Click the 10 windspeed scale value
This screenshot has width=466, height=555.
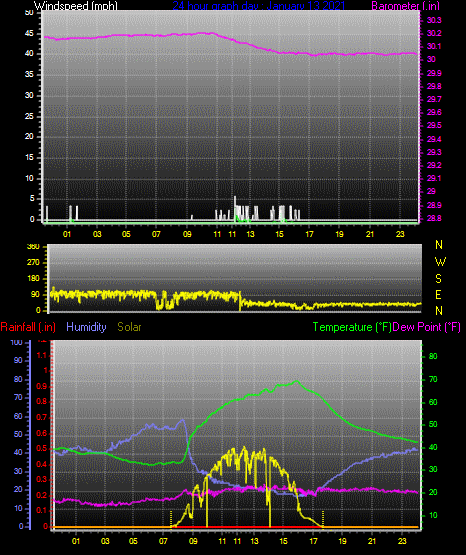pyautogui.click(x=29, y=178)
